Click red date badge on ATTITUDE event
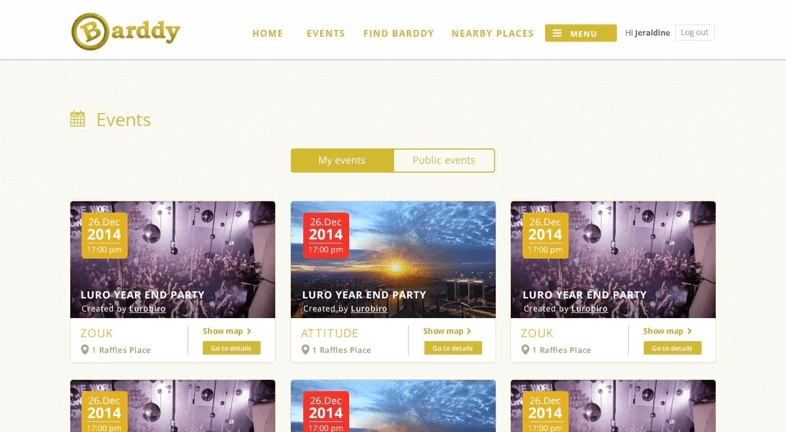This screenshot has width=786, height=432. click(326, 236)
